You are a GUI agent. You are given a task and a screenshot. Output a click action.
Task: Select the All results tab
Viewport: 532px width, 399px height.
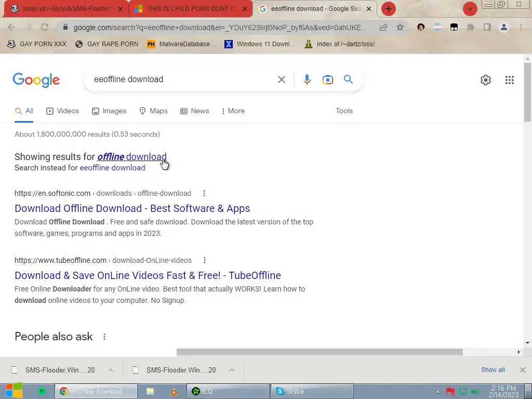(x=24, y=111)
